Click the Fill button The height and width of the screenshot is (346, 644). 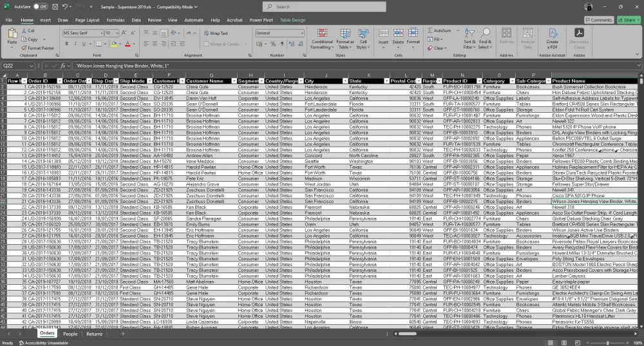point(435,39)
